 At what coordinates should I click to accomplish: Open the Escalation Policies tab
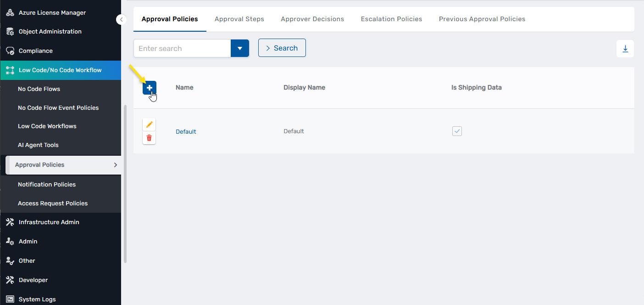[391, 19]
